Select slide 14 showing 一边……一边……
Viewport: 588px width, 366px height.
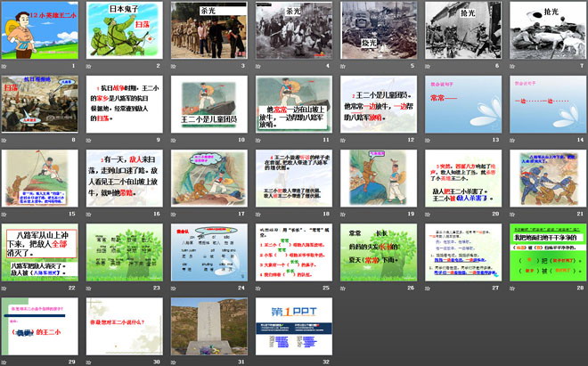point(548,104)
